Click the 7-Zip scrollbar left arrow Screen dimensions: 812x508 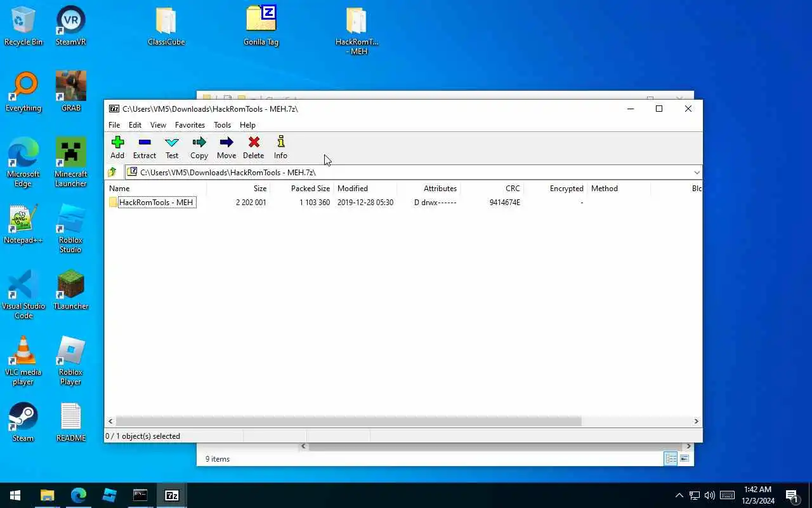111,421
